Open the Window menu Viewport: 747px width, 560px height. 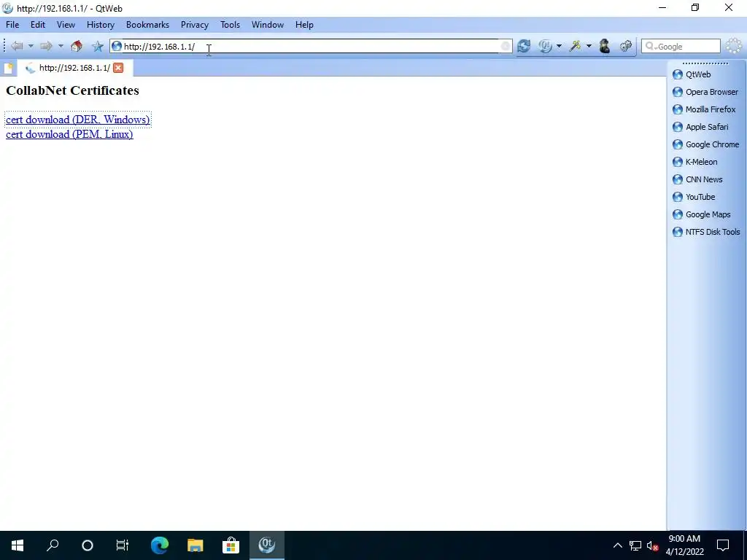coord(268,25)
